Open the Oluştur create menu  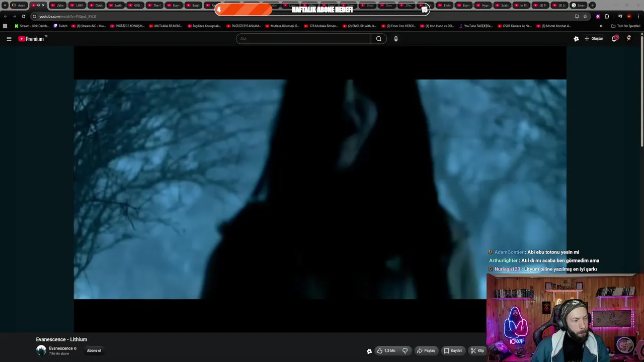[x=594, y=39]
